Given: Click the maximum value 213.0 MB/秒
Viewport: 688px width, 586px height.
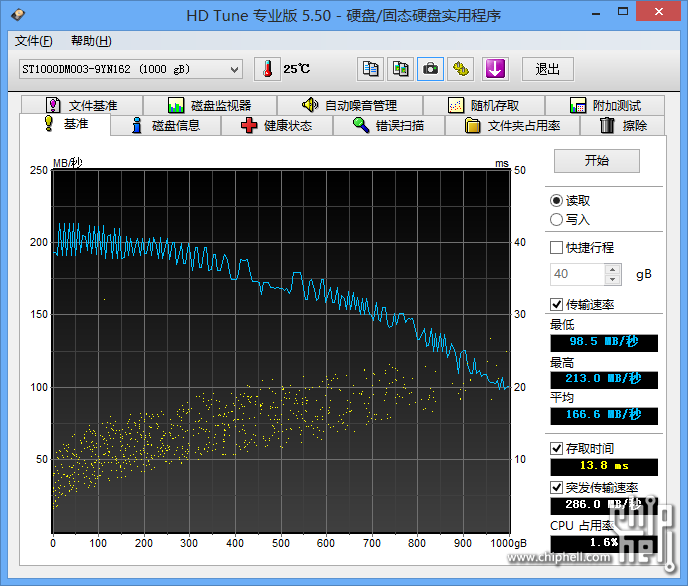Looking at the screenshot, I should (604, 379).
